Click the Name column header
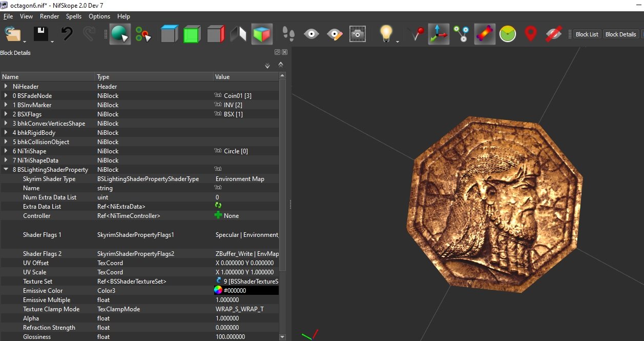The image size is (644, 341). tap(48, 77)
